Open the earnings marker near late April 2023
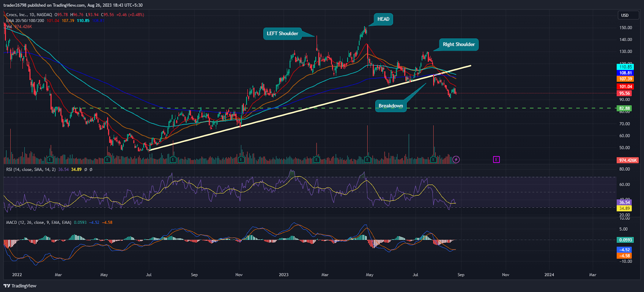The height and width of the screenshot is (292, 644). pos(367,159)
